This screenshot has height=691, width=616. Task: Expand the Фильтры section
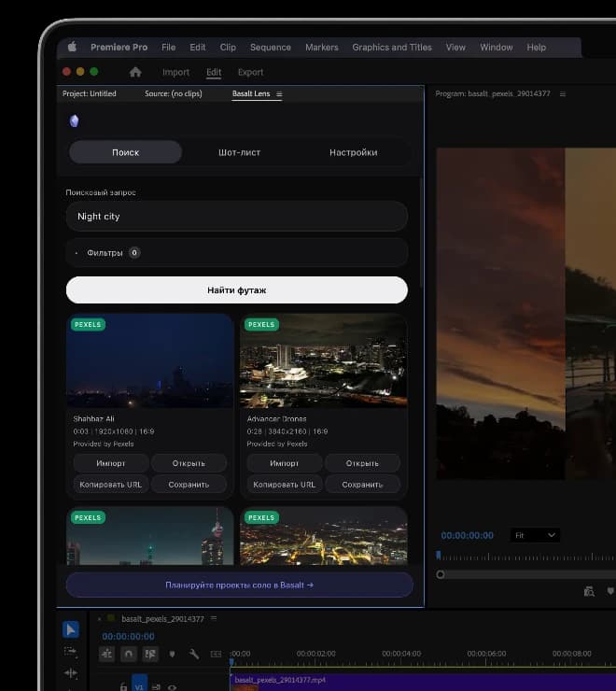[237, 252]
